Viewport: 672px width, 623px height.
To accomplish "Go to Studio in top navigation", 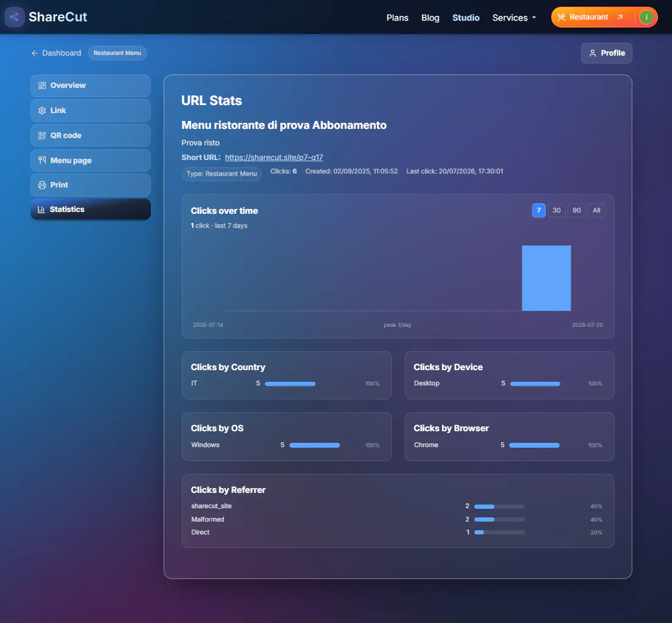I will 466,18.
